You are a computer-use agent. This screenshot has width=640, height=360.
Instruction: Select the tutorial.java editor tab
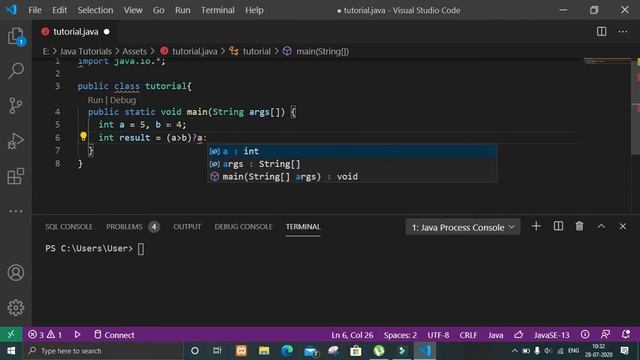[x=76, y=32]
